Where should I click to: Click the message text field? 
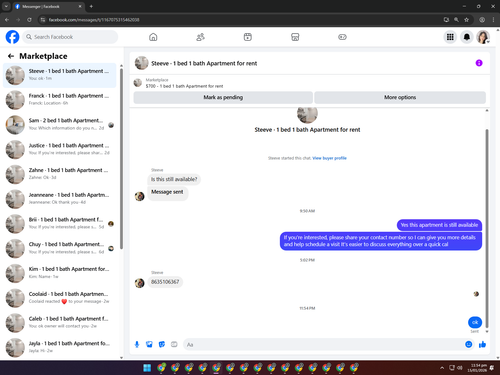click(x=323, y=344)
